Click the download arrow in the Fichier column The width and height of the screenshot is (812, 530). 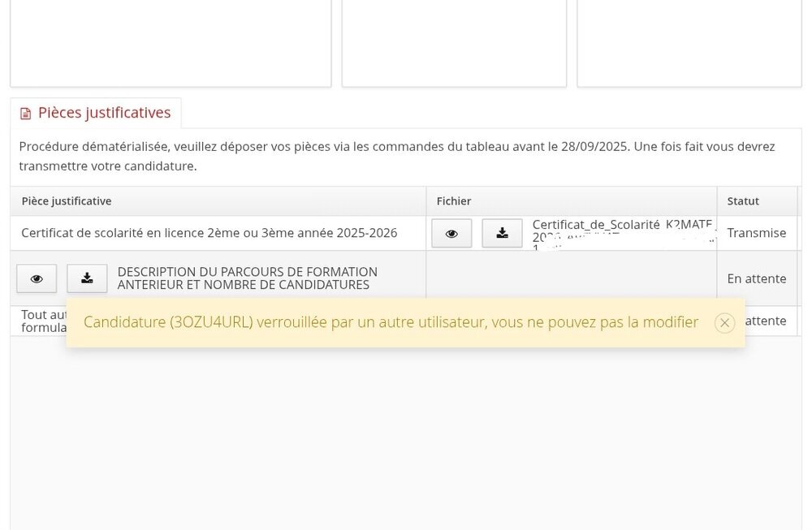click(502, 233)
